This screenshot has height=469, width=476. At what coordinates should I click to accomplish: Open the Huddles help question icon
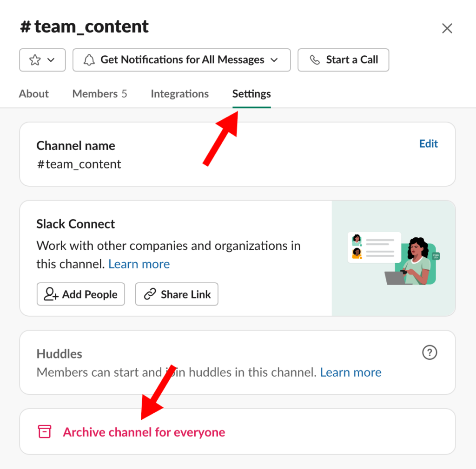430,352
